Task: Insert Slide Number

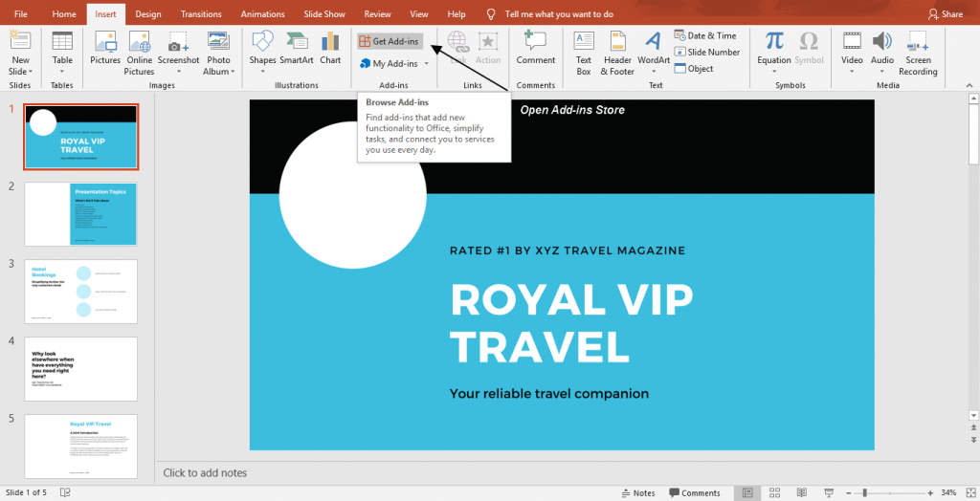Action: [707, 52]
